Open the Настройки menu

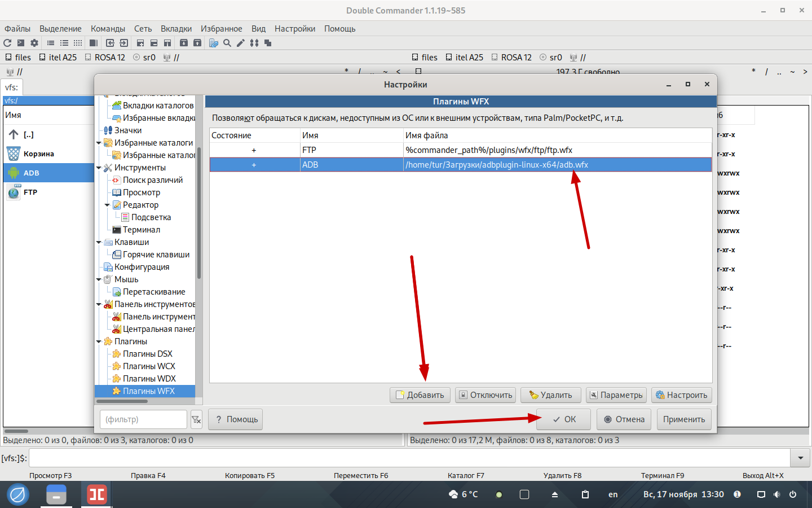pos(295,29)
